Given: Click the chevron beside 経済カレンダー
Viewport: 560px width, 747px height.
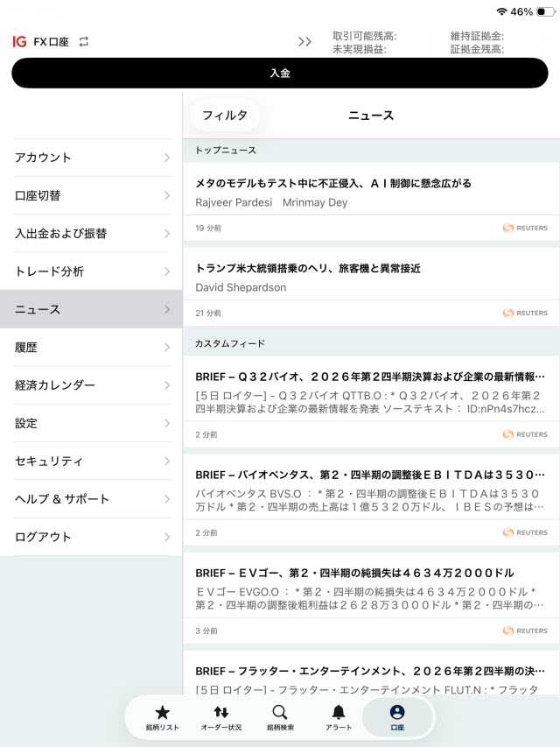Looking at the screenshot, I should pos(166,385).
